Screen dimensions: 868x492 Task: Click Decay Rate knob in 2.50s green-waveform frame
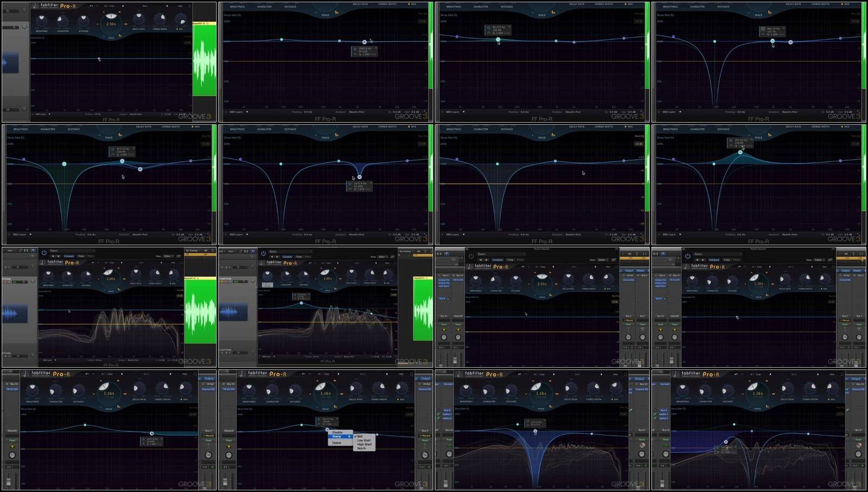[x=138, y=20]
